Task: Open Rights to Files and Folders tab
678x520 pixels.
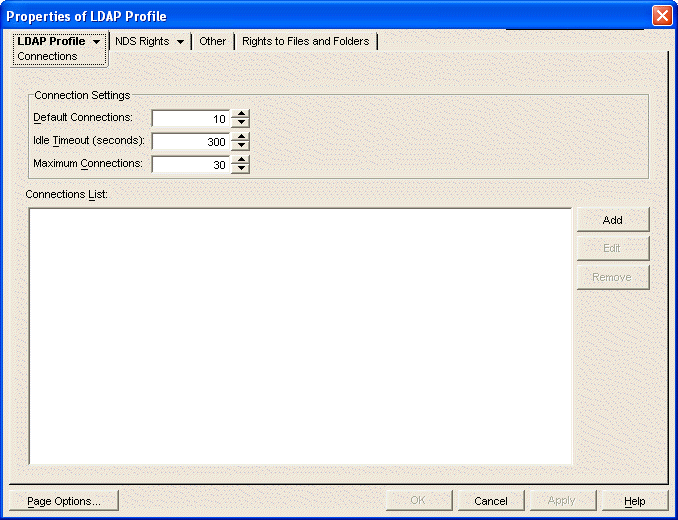Action: [x=305, y=41]
